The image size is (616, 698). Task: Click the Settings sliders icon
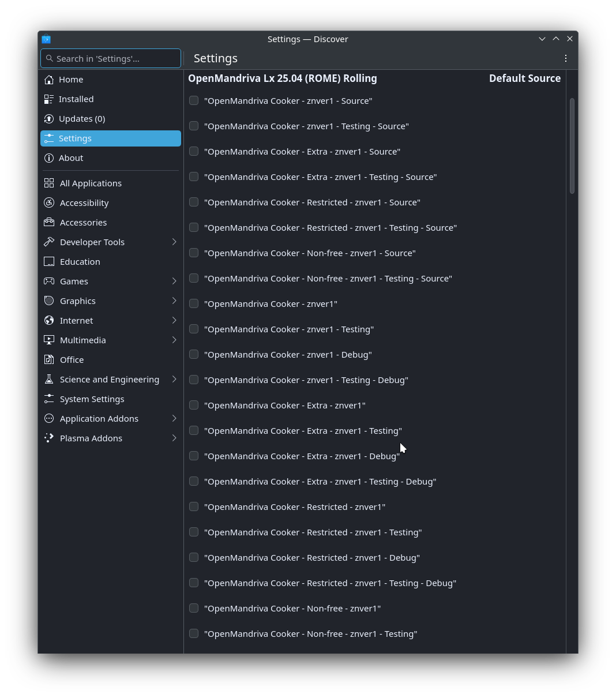(x=49, y=138)
